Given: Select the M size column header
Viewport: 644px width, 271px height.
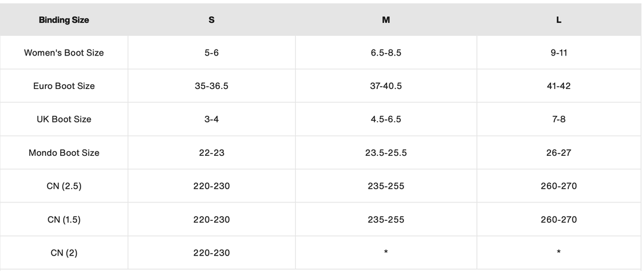Looking at the screenshot, I should [x=386, y=20].
